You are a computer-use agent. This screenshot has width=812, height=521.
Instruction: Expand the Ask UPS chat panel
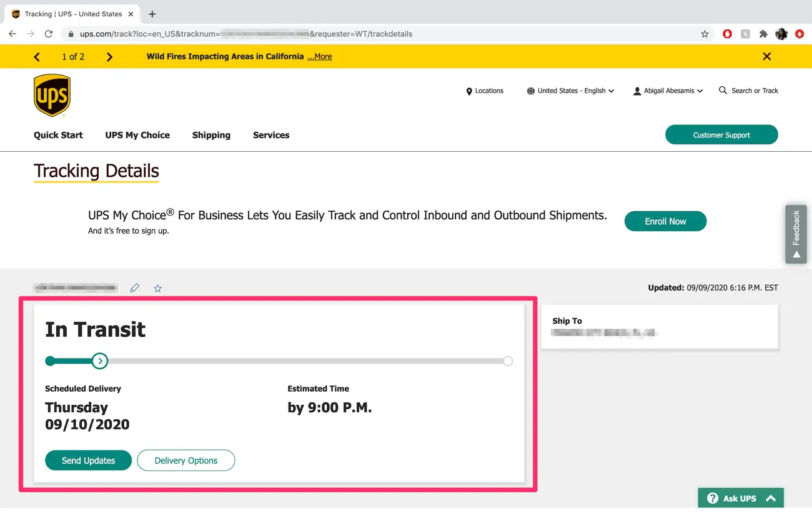tap(741, 498)
